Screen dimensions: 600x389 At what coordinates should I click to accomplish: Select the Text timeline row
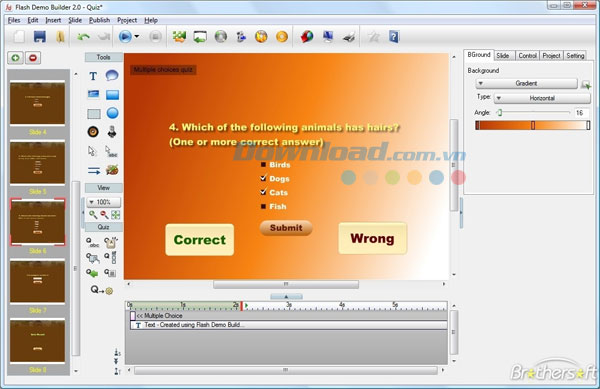point(288,325)
